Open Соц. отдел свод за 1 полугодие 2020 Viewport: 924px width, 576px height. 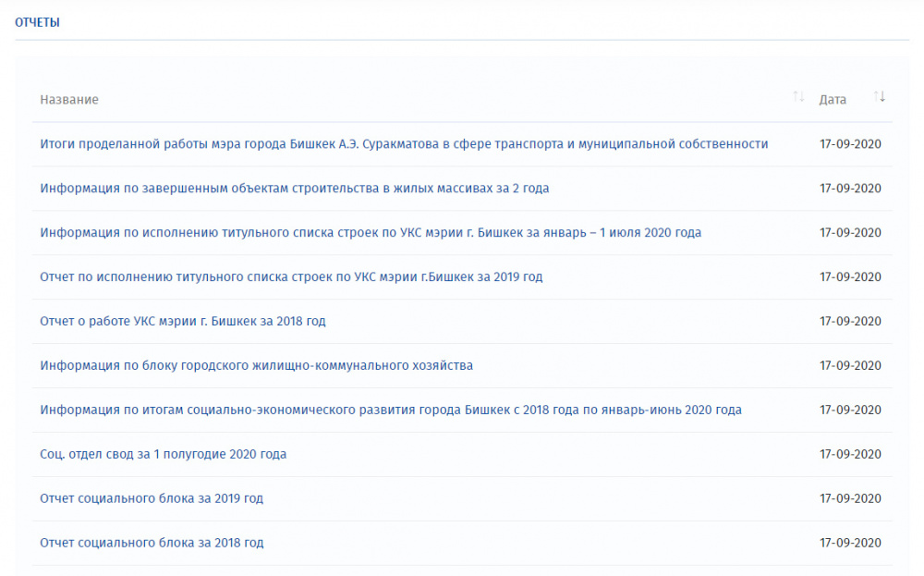click(x=163, y=454)
